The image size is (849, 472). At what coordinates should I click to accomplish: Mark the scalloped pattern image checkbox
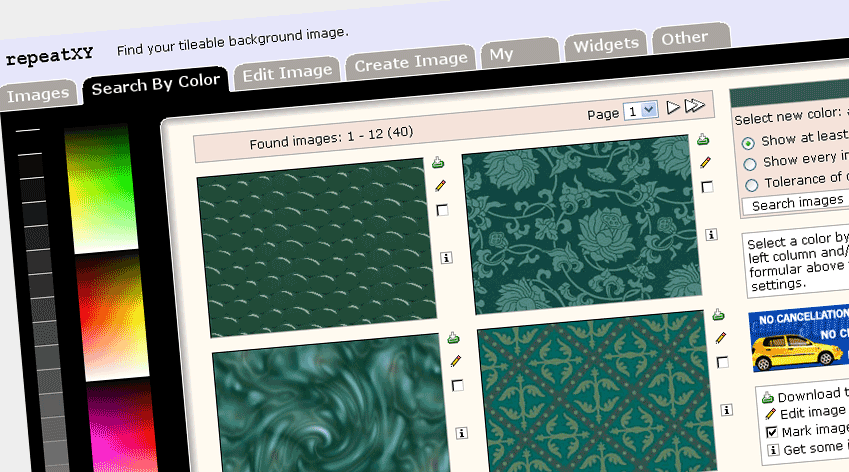(x=442, y=210)
